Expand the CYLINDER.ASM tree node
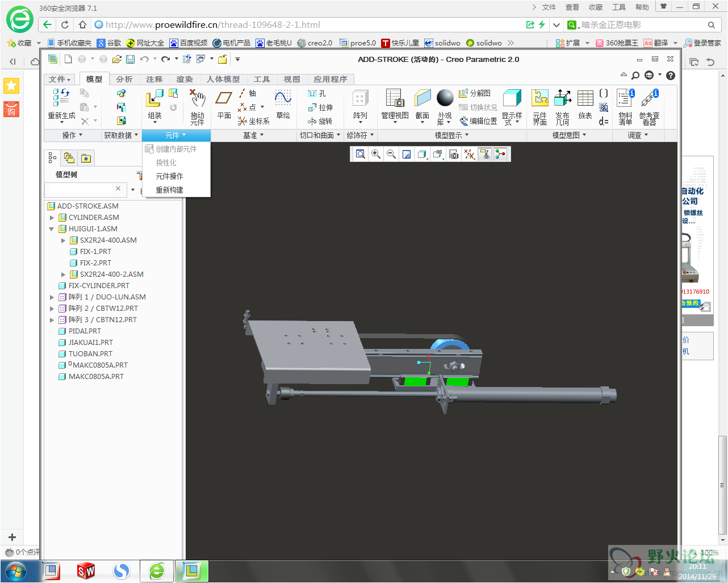The image size is (728, 583). pyautogui.click(x=52, y=218)
